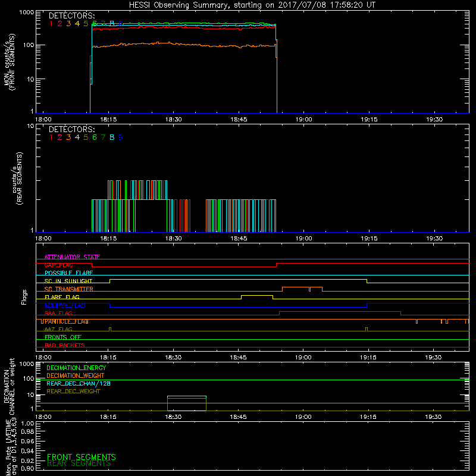This screenshot has height=476, width=476.
Task: Click the Flags axis title
Action: point(24,297)
